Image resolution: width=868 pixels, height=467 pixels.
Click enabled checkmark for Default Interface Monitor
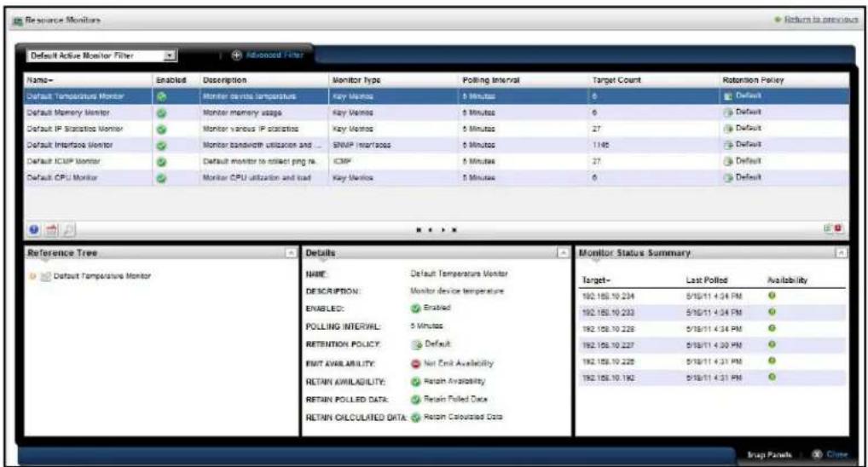(161, 146)
